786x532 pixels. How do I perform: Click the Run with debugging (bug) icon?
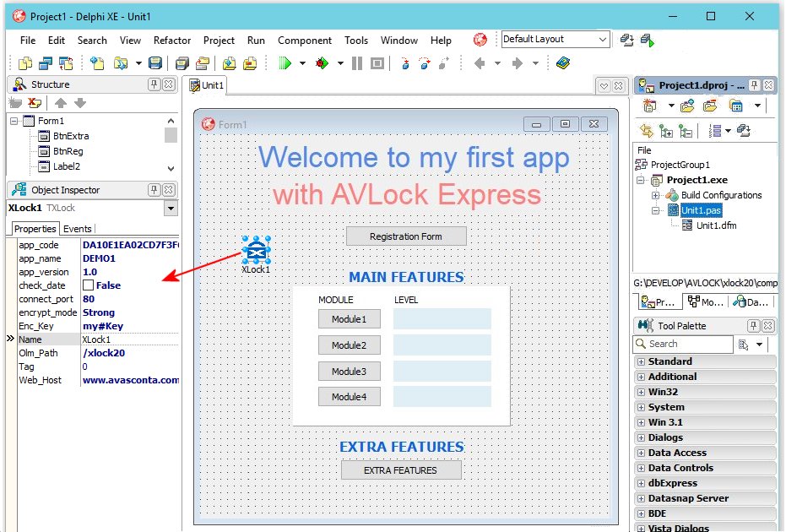point(322,63)
